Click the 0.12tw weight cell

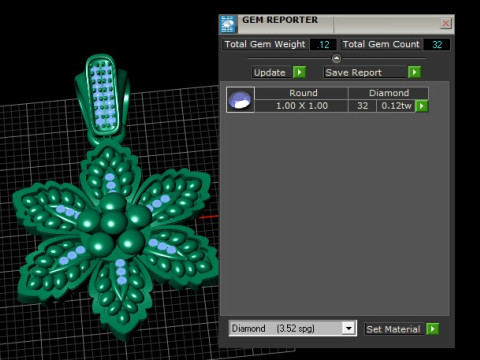pyautogui.click(x=396, y=106)
